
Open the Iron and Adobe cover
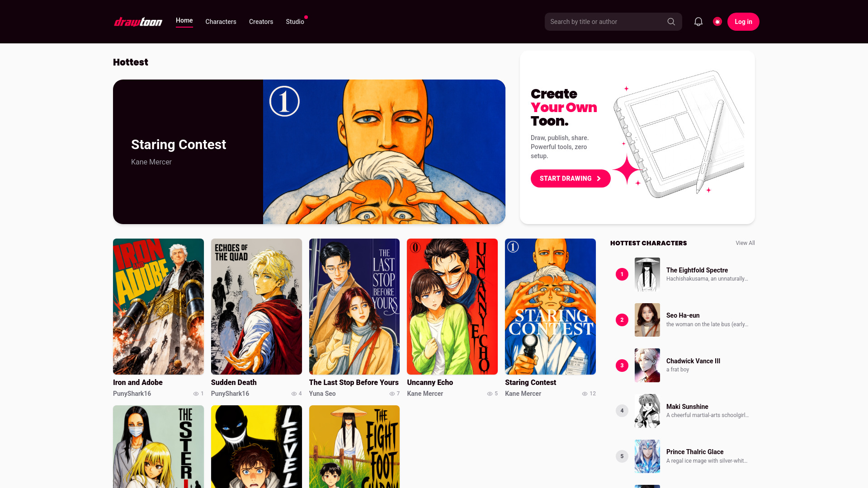158,306
